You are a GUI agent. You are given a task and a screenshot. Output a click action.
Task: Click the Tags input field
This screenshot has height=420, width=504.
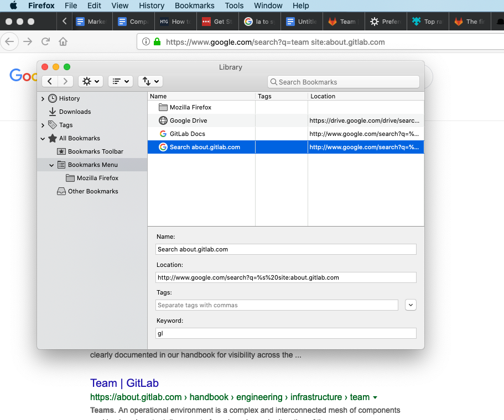point(277,305)
